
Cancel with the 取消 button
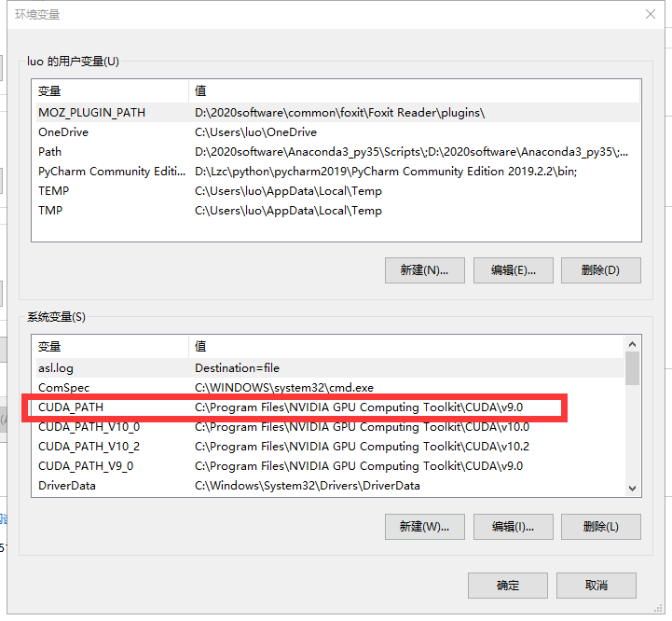[x=597, y=586]
